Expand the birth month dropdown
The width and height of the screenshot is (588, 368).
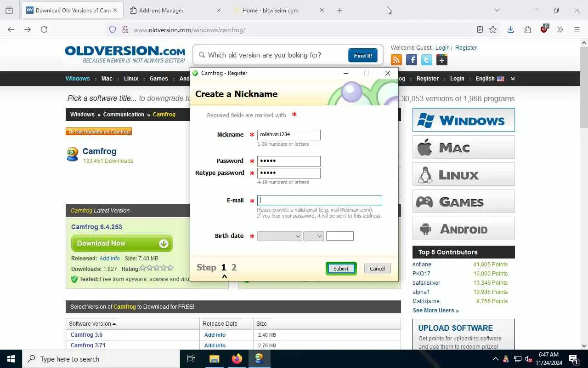[279, 236]
